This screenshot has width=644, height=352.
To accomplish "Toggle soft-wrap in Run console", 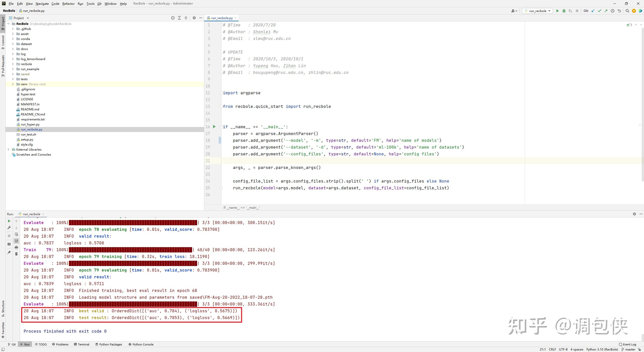I will pyautogui.click(x=16, y=234).
